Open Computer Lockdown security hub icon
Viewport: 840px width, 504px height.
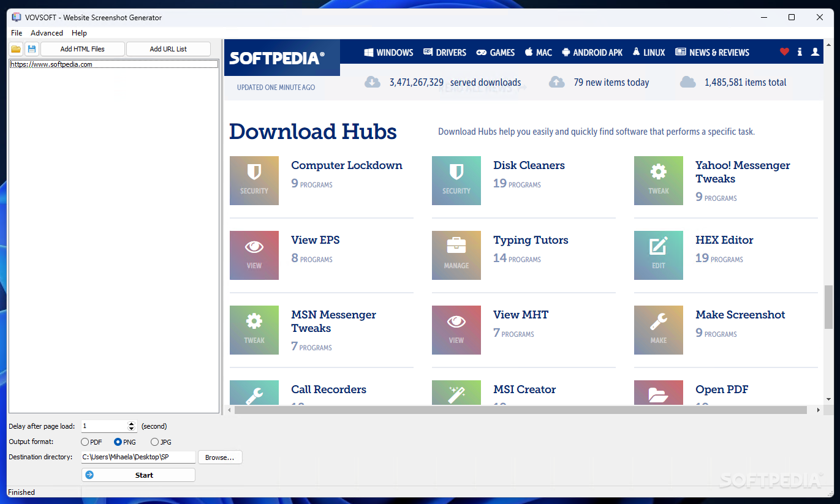(254, 181)
